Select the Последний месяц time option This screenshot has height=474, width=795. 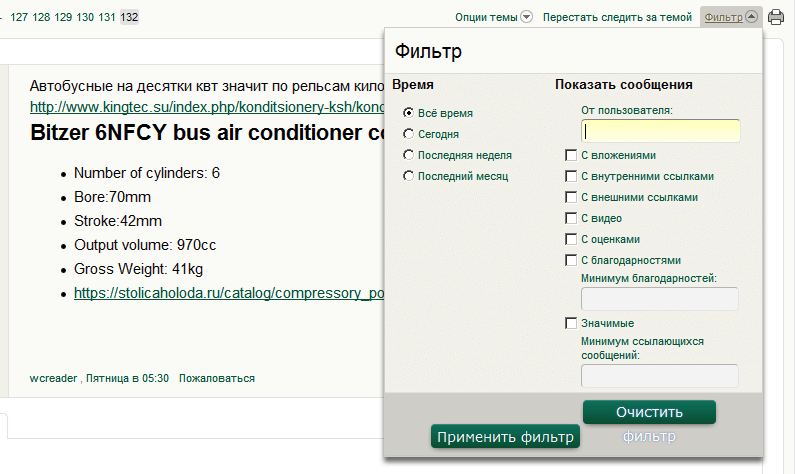pos(408,176)
